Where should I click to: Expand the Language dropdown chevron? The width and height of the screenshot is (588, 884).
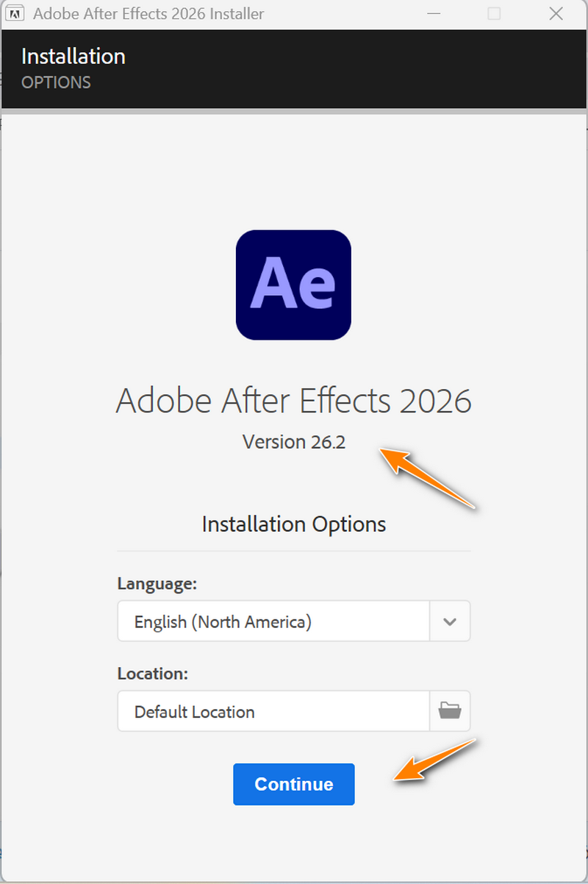pyautogui.click(x=450, y=621)
